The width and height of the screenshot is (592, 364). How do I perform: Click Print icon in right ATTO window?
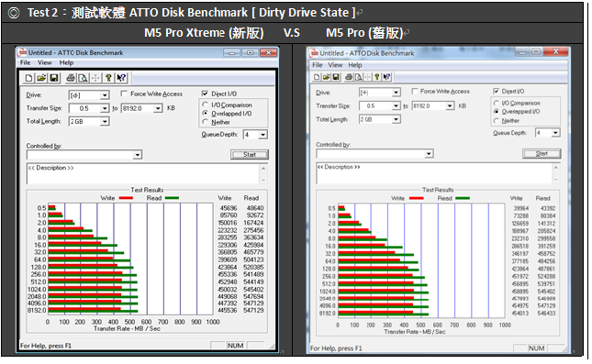349,77
